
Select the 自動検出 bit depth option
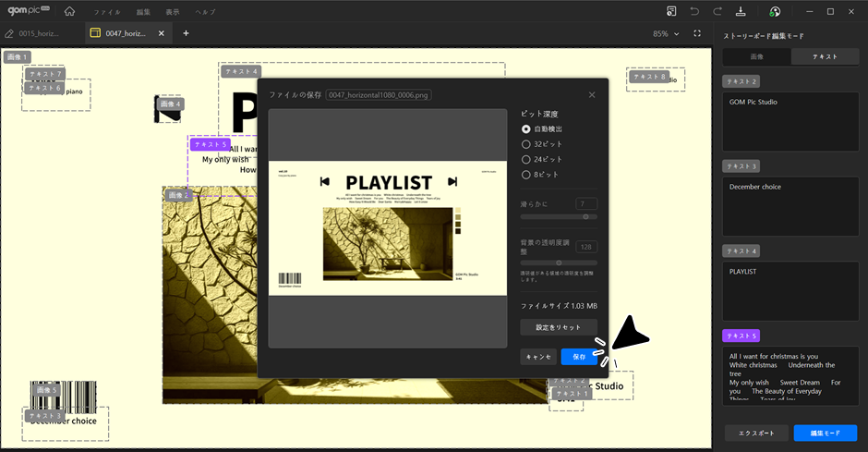pyautogui.click(x=526, y=129)
